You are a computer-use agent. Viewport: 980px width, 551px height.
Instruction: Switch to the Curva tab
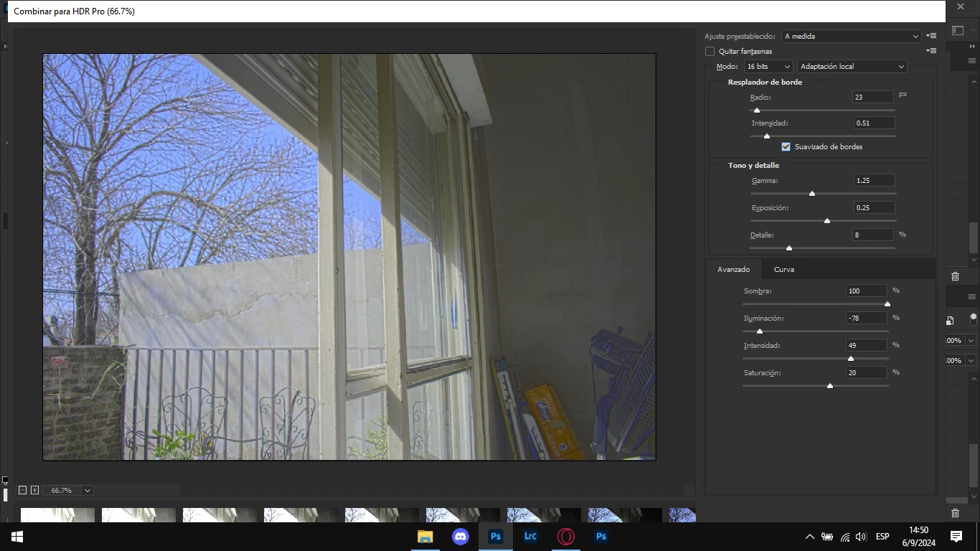point(784,269)
